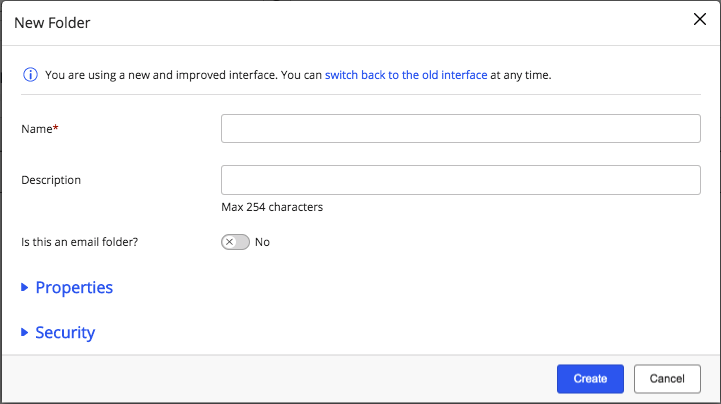Click the Security section heading text

(x=65, y=333)
